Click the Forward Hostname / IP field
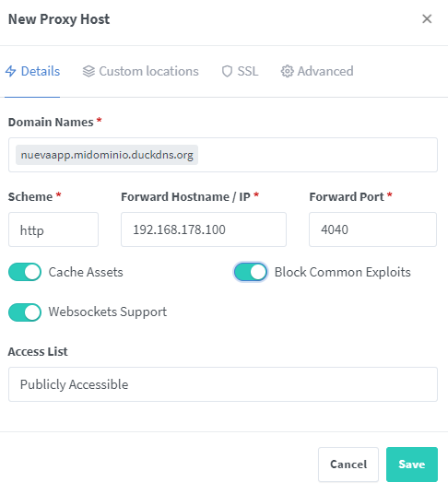 [204, 229]
